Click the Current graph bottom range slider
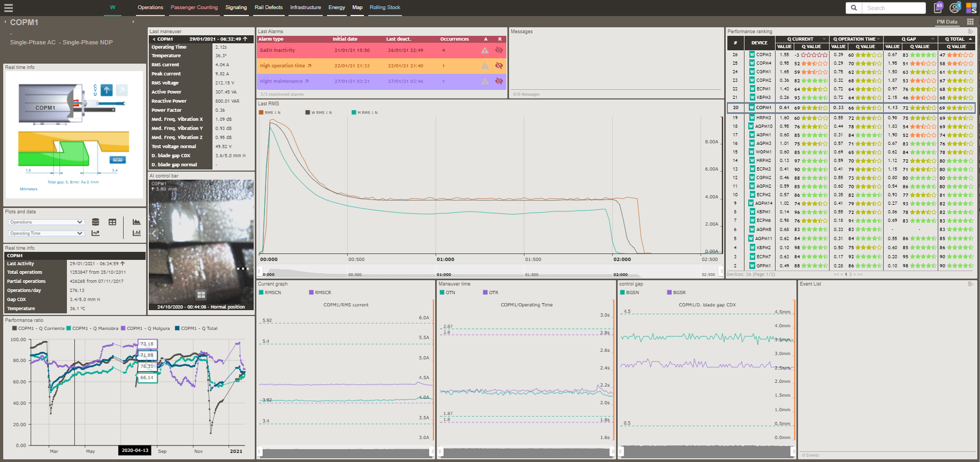Image resolution: width=980 pixels, height=462 pixels. coord(346,452)
